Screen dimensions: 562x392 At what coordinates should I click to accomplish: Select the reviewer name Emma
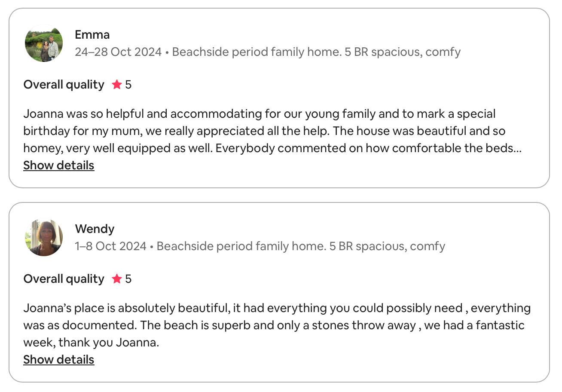pyautogui.click(x=92, y=34)
